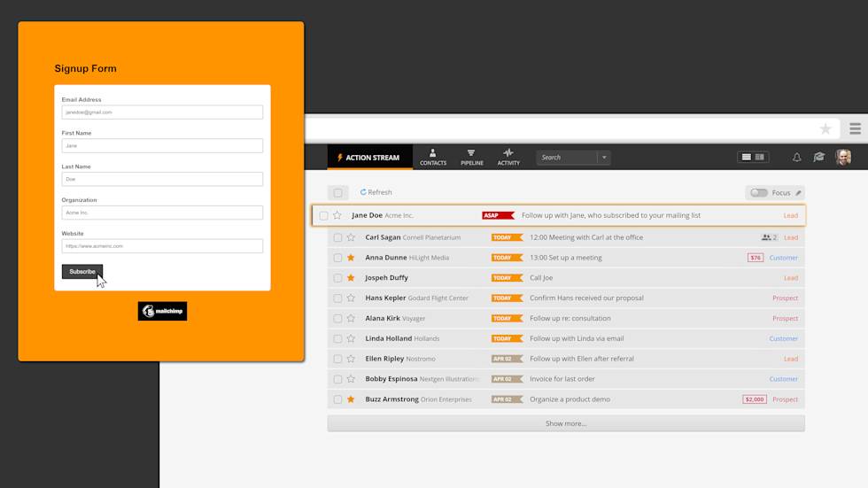Open the Jane Doe contact name
This screenshot has width=868, height=488.
click(x=367, y=215)
